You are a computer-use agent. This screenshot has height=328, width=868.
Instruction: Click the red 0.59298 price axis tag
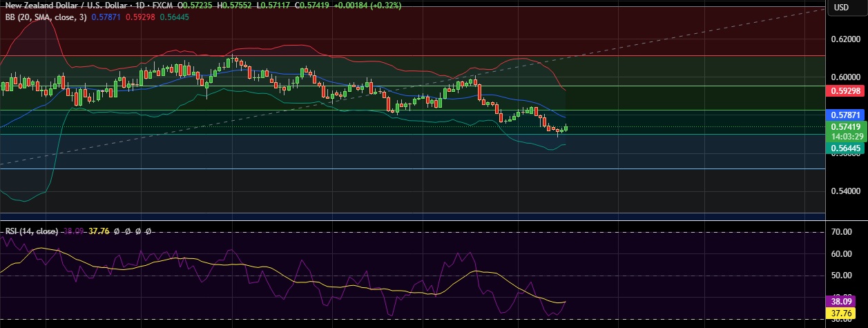[846, 90]
